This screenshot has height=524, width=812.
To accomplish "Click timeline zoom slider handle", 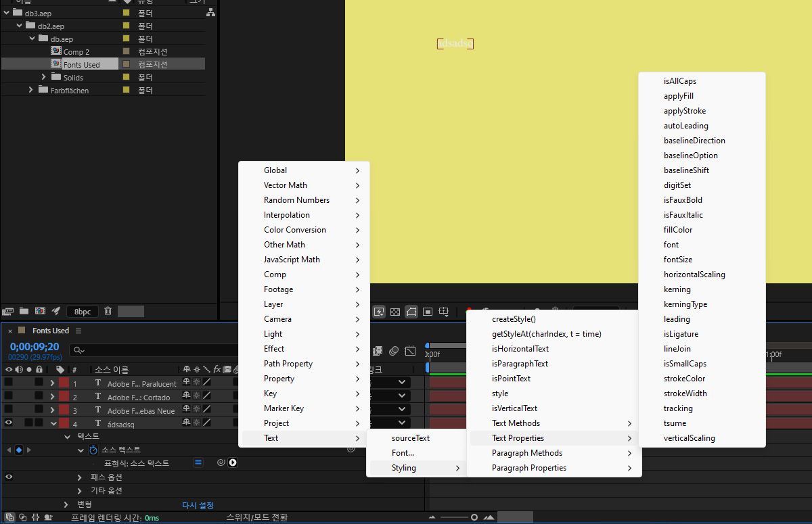I will tap(474, 517).
